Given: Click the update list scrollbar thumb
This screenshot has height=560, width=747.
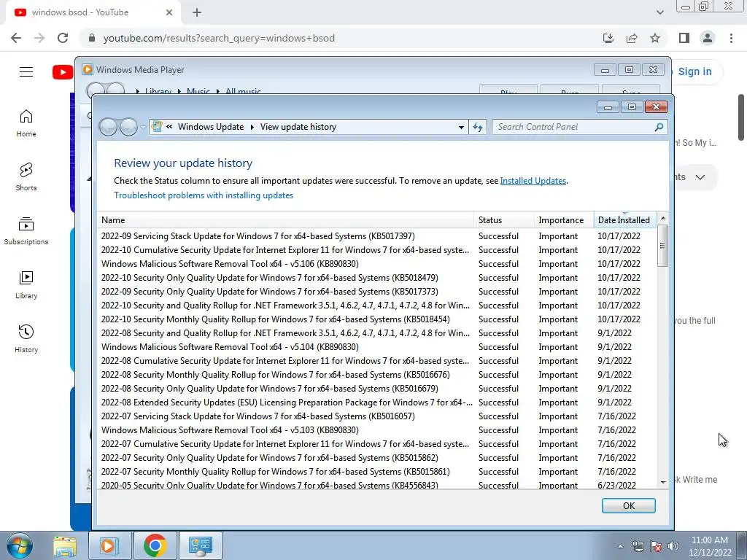Looking at the screenshot, I should pos(662,246).
